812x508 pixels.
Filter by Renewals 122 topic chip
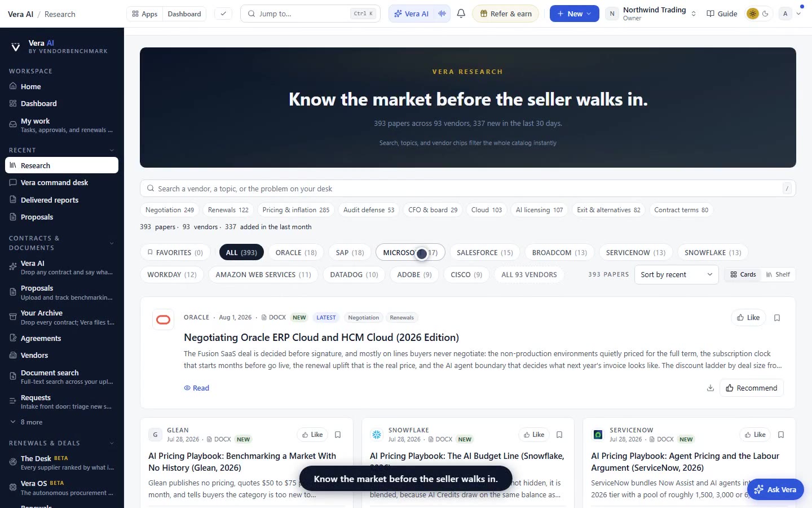[x=228, y=210]
